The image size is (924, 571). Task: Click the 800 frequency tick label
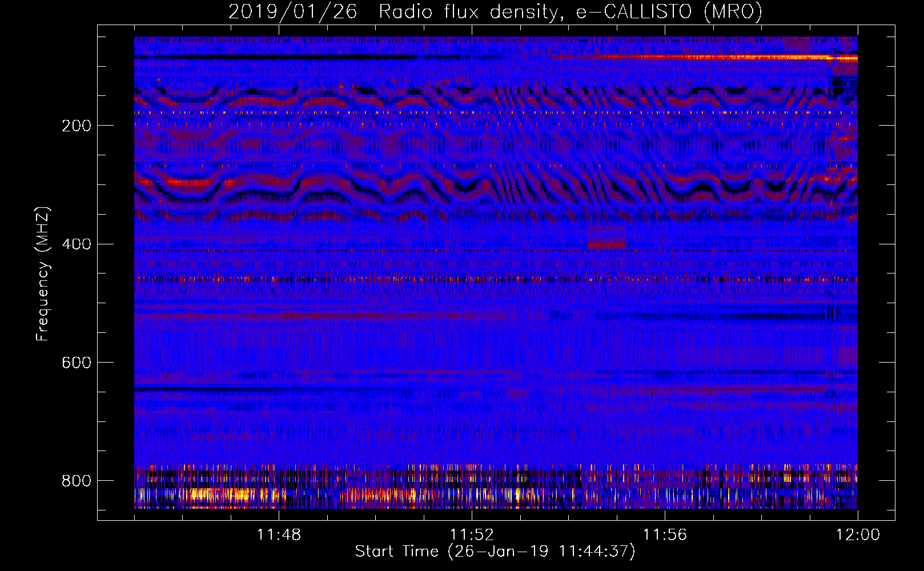click(77, 481)
